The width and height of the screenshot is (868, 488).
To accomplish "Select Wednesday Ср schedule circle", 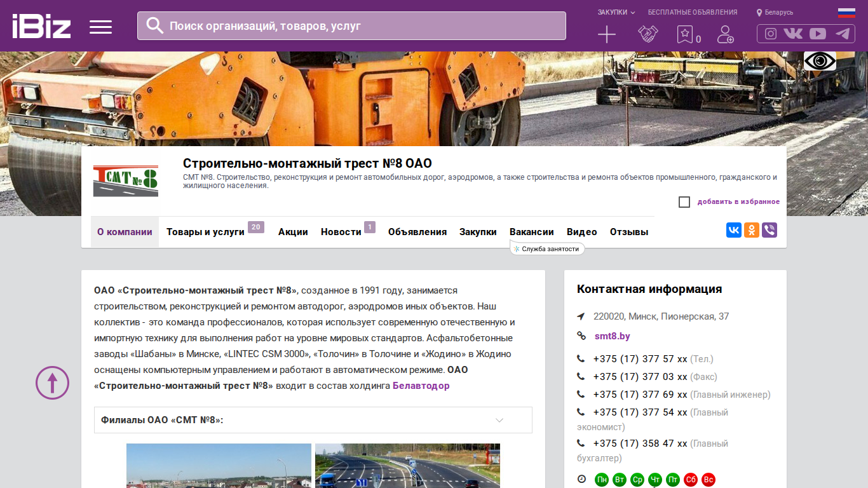I will pos(637,480).
